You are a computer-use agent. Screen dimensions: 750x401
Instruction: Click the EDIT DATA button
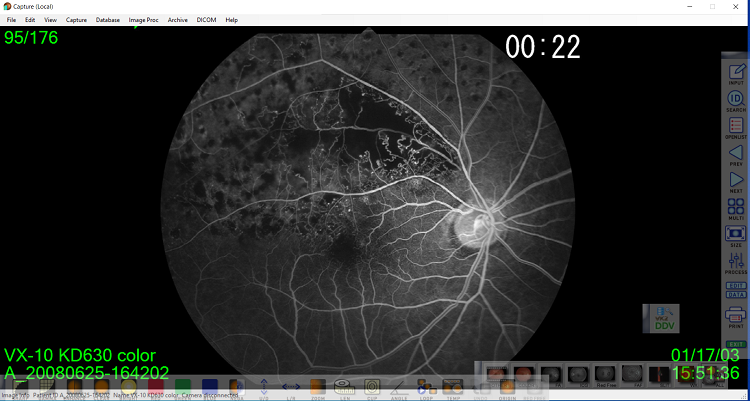click(x=736, y=292)
